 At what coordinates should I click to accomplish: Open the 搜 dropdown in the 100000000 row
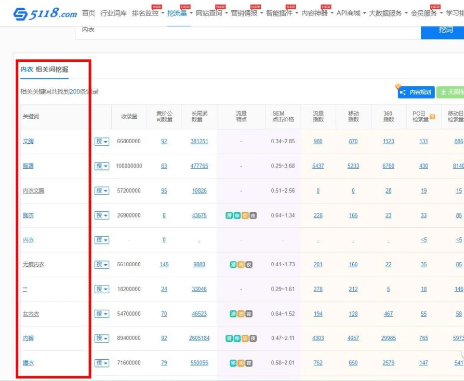point(102,166)
